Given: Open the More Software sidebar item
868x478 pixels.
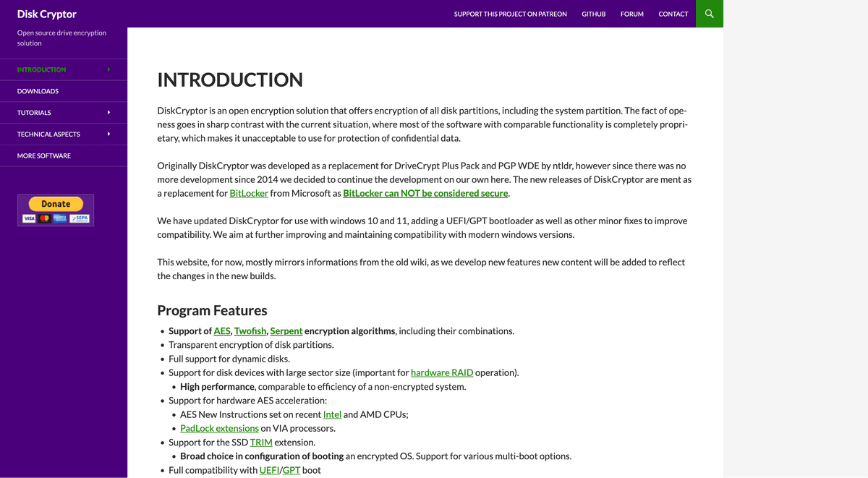Looking at the screenshot, I should click(x=44, y=156).
